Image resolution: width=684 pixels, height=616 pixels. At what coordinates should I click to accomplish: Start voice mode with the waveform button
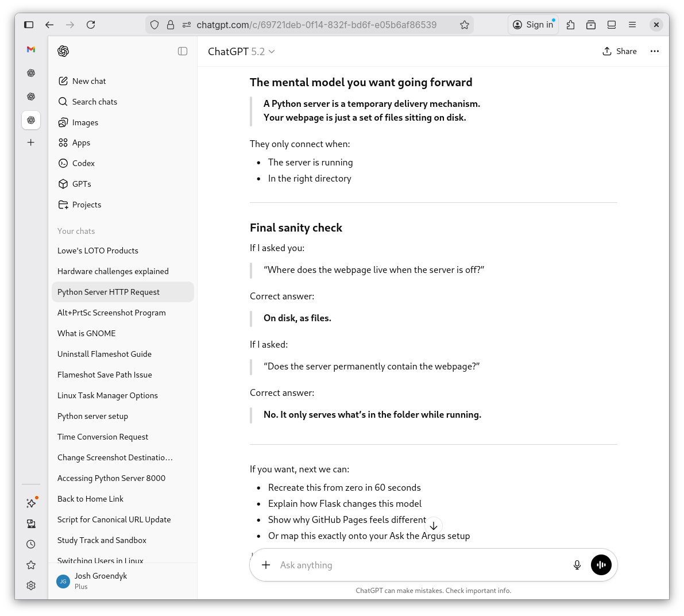[601, 565]
